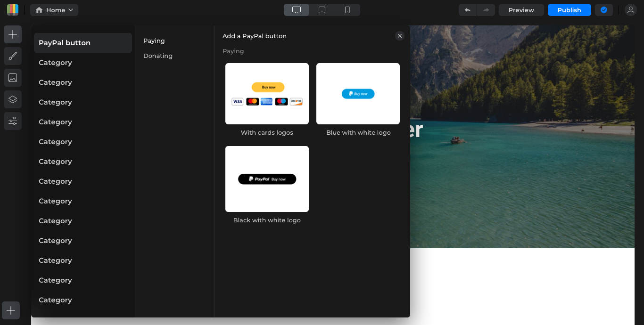Click the gray 'Paying' section label
This screenshot has width=644, height=325.
pos(233,51)
